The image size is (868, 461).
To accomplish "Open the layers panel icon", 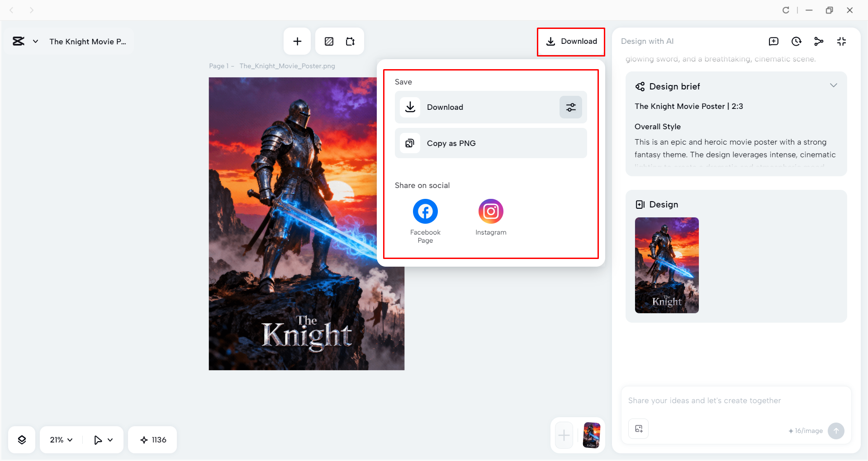I will 22,440.
